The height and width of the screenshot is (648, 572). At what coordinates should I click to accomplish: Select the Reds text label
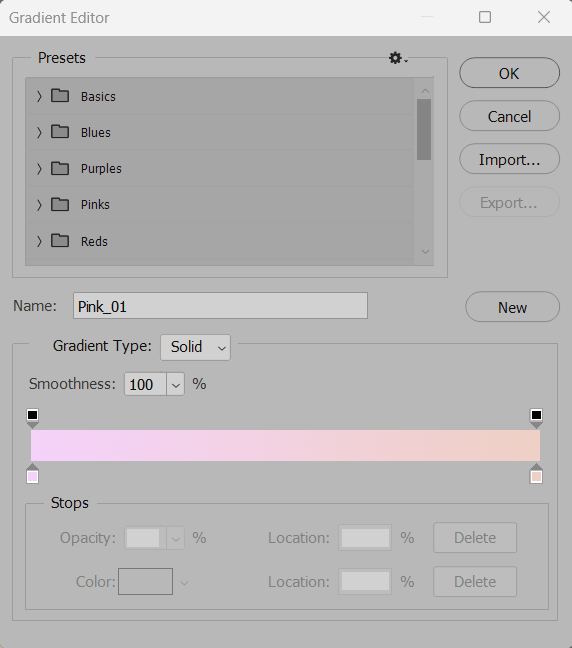[94, 241]
